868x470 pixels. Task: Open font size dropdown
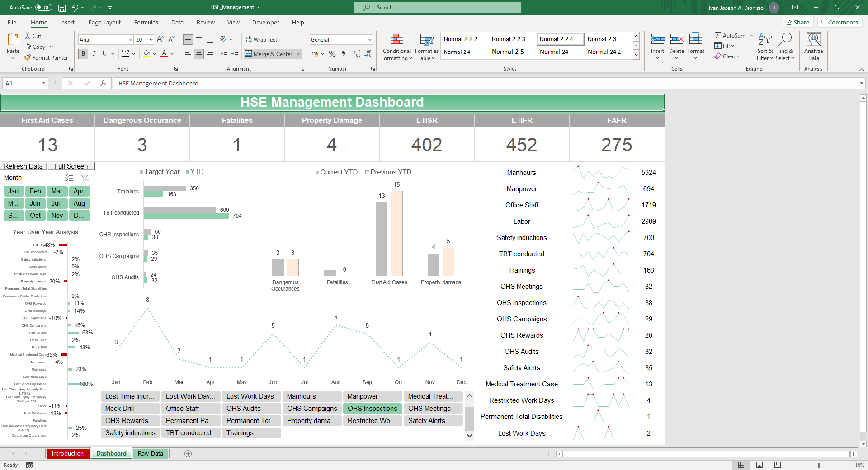151,40
